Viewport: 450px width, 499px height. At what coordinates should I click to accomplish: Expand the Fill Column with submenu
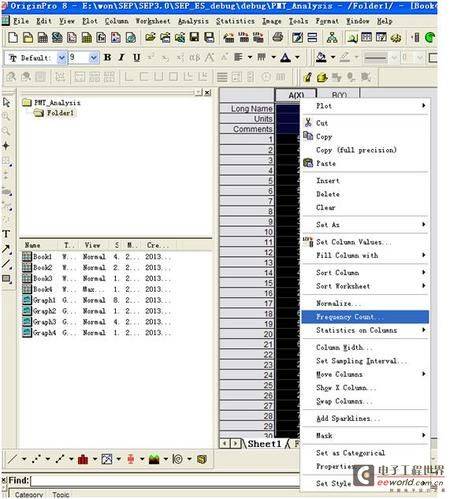tap(365, 255)
